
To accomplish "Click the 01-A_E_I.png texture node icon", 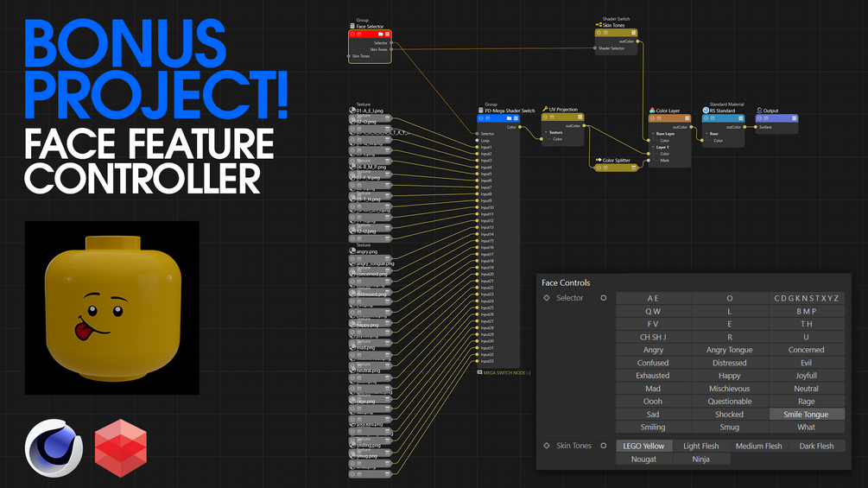I will pyautogui.click(x=352, y=110).
